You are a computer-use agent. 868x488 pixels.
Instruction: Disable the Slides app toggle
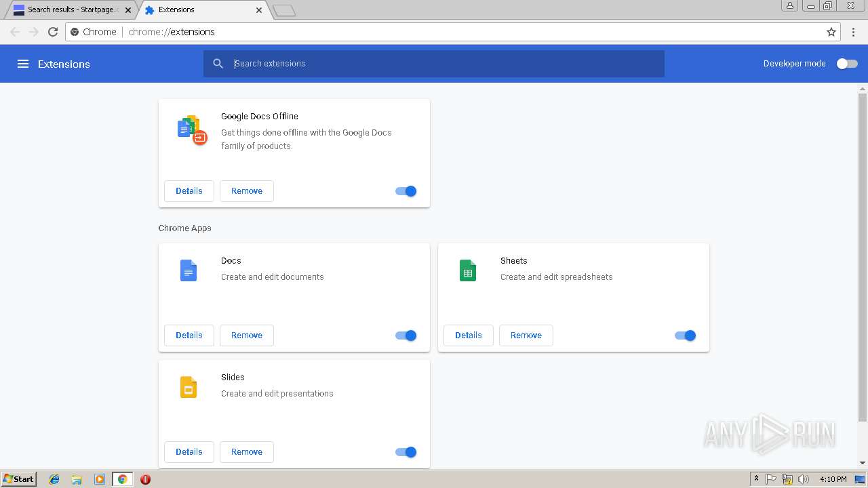[x=406, y=452]
